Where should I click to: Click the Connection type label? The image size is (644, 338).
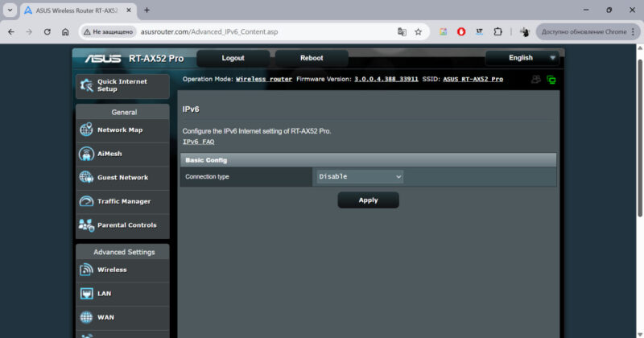[207, 176]
